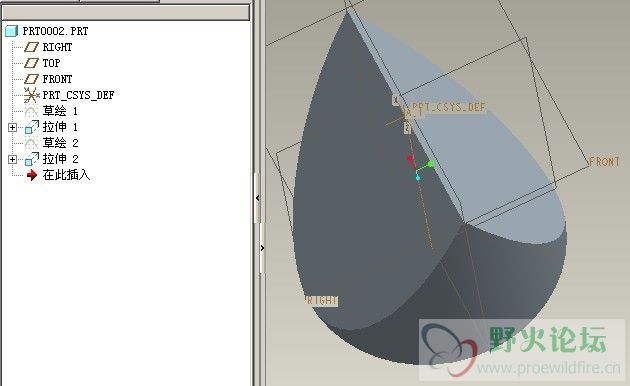The width and height of the screenshot is (630, 386).
Task: Select the PRT0002.PRT part cube icon
Action: [x=12, y=31]
